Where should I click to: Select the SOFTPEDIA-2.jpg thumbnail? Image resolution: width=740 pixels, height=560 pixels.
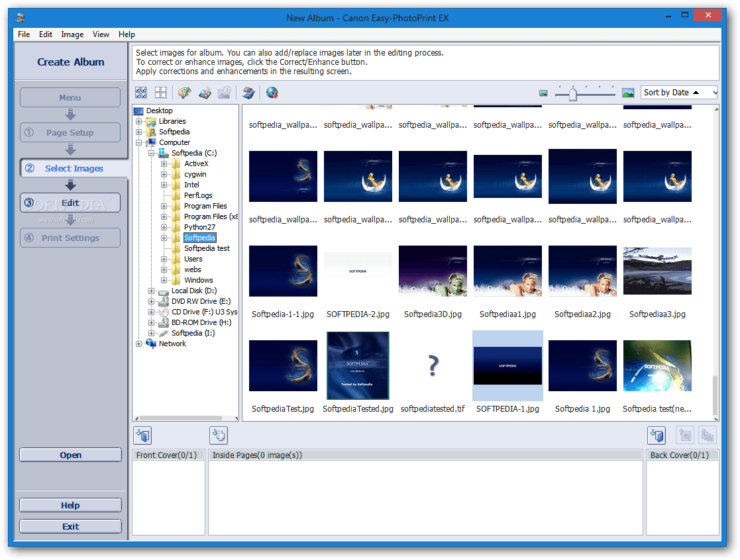(358, 271)
